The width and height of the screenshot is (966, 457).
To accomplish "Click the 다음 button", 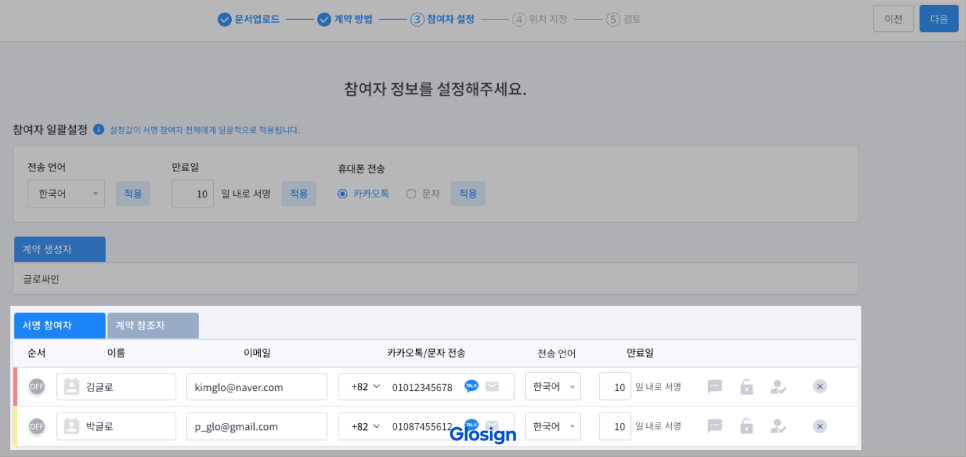I will [940, 19].
